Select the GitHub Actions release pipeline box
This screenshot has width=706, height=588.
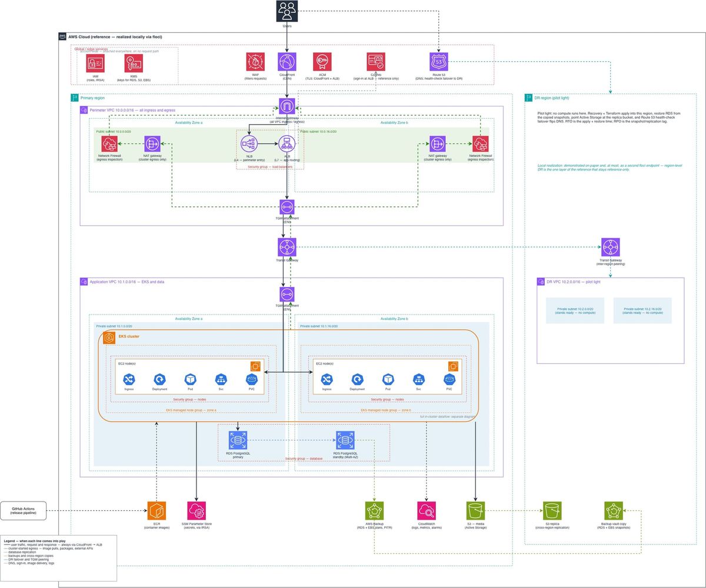click(x=24, y=510)
